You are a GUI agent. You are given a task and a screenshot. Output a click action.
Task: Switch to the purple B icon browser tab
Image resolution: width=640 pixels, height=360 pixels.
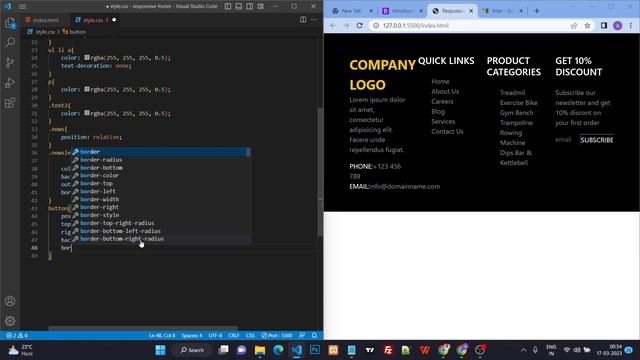(x=402, y=11)
